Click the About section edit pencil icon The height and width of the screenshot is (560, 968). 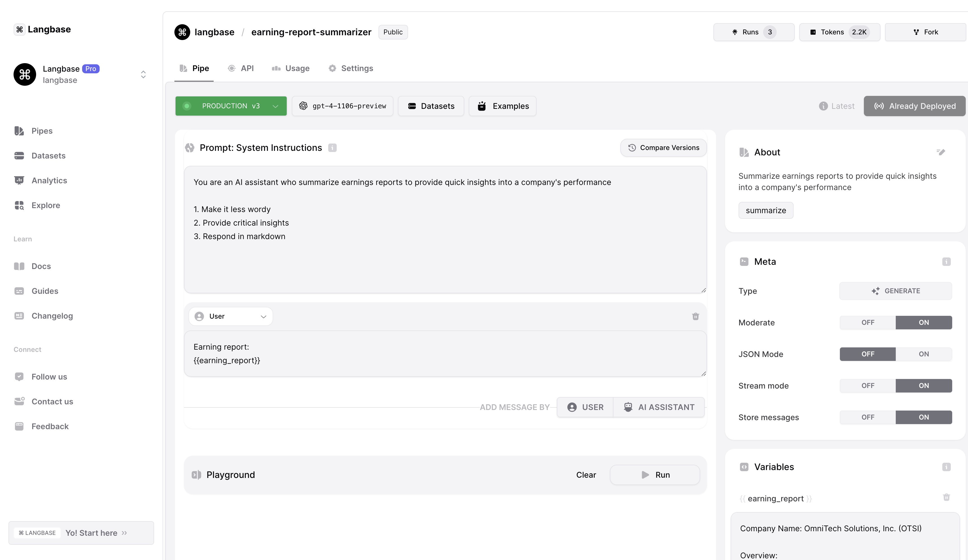click(940, 152)
